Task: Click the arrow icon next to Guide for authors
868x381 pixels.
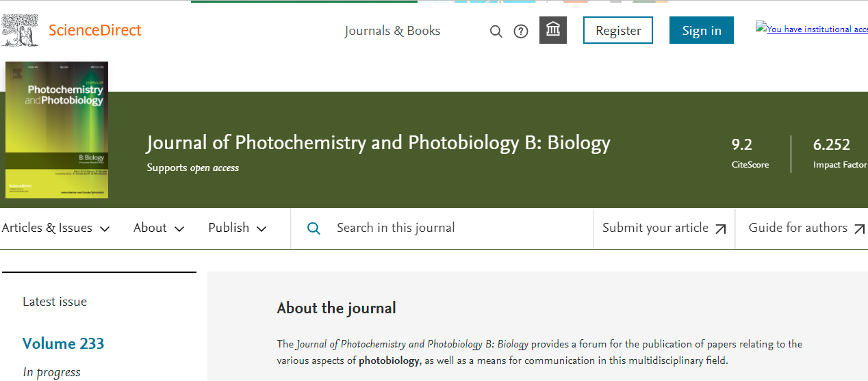Action: point(860,229)
